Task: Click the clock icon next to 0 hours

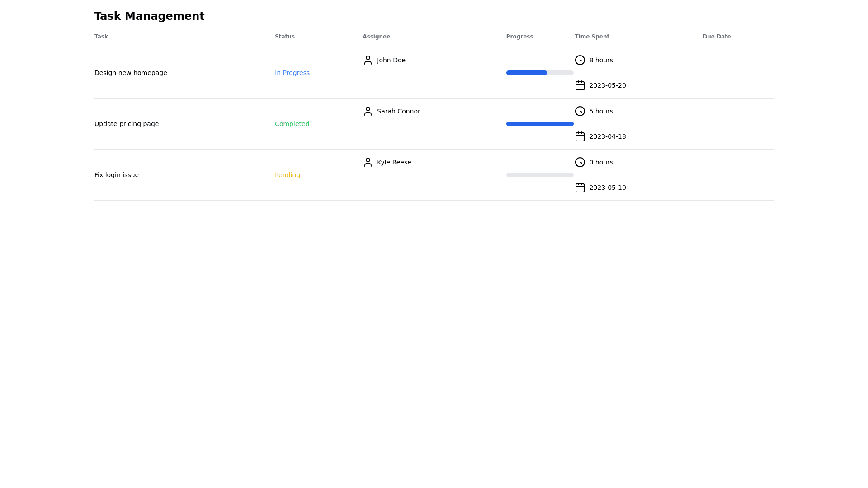Action: pyautogui.click(x=580, y=162)
